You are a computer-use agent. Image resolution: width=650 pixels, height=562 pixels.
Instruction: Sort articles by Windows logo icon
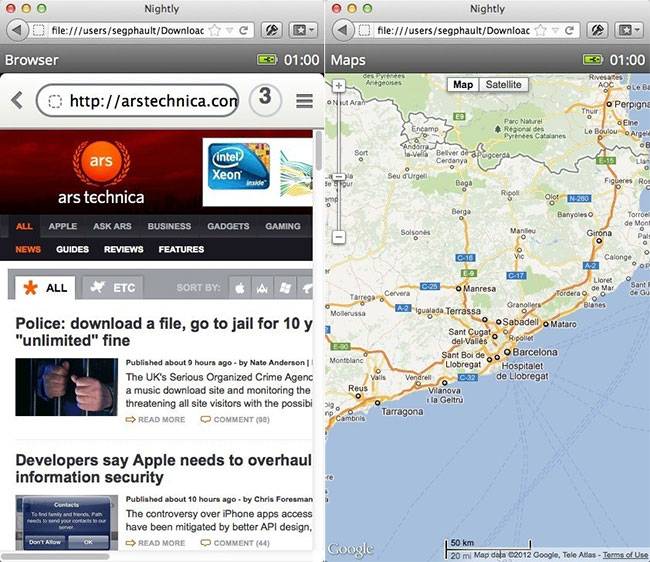[x=284, y=288]
